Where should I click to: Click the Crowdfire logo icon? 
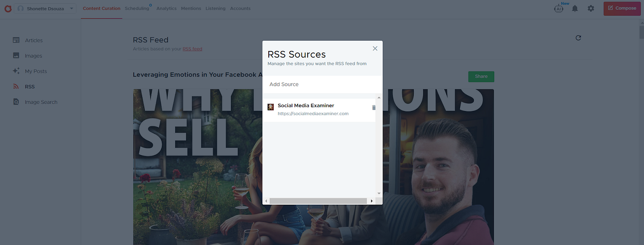point(7,8)
